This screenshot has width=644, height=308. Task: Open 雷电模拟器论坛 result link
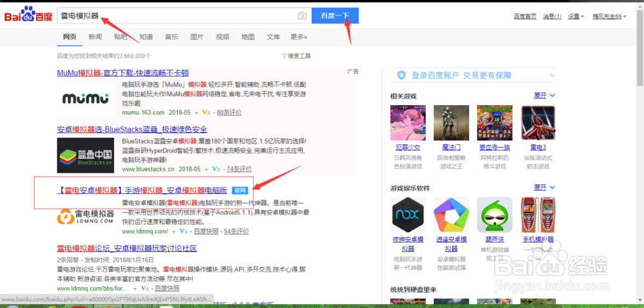127,249
